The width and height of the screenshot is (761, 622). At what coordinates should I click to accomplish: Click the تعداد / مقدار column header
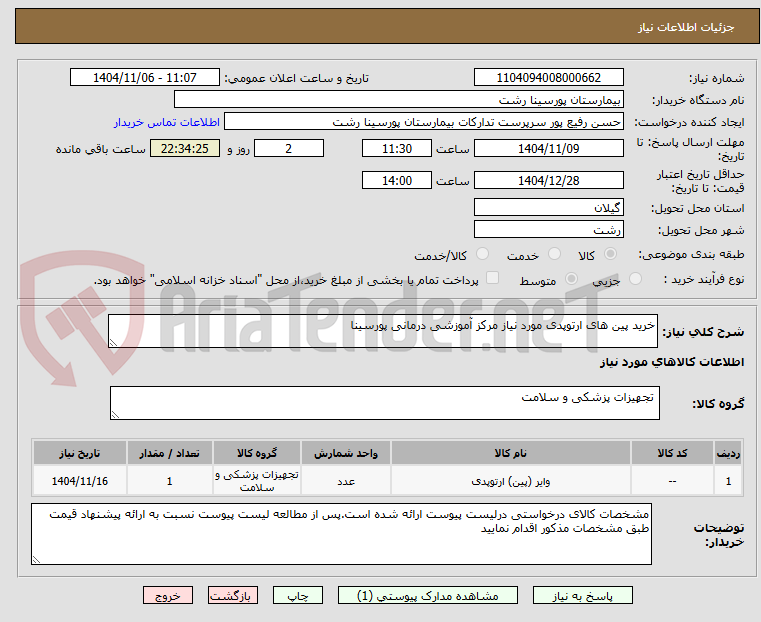169,453
